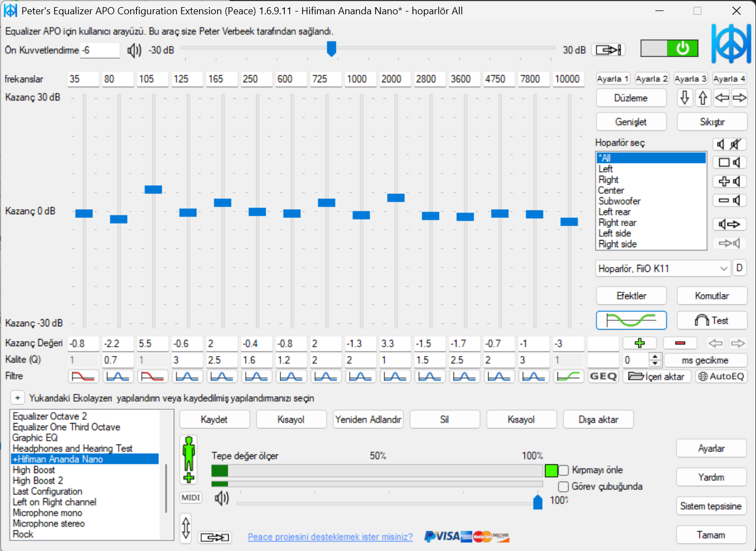Image resolution: width=756 pixels, height=551 pixels.
Task: Click the gain value field showing 5.5
Action: [153, 343]
